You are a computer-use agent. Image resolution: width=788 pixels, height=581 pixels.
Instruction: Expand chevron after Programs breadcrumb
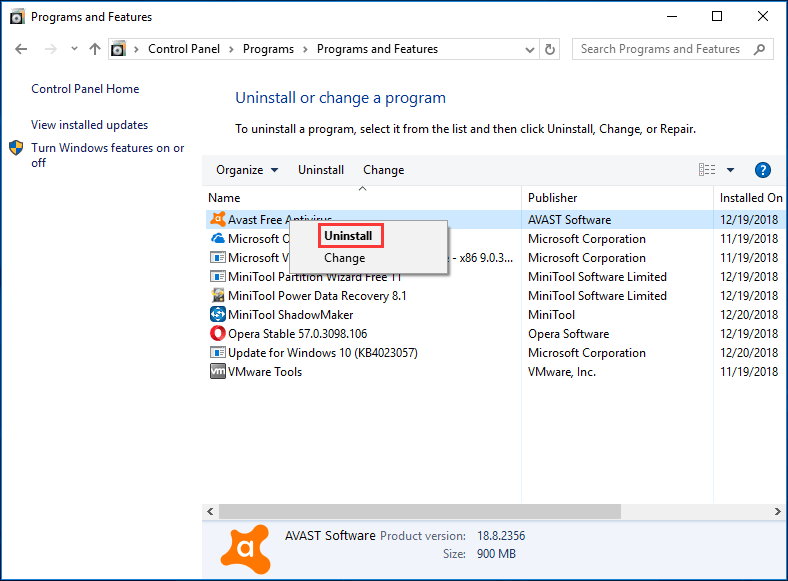[305, 49]
